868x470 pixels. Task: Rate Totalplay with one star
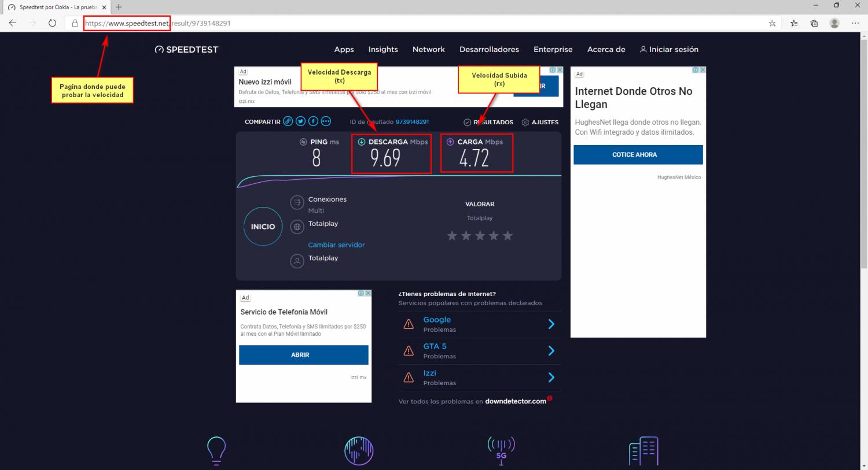[x=452, y=236]
